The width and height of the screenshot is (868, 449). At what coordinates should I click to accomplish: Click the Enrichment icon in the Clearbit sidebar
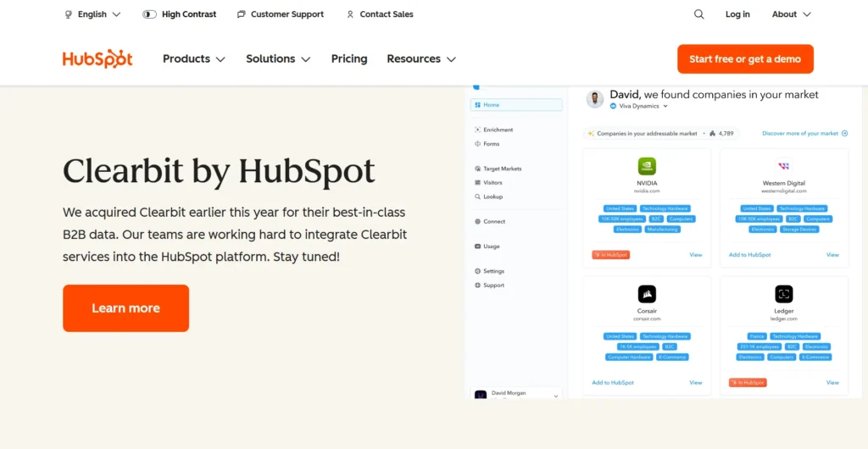pos(478,130)
